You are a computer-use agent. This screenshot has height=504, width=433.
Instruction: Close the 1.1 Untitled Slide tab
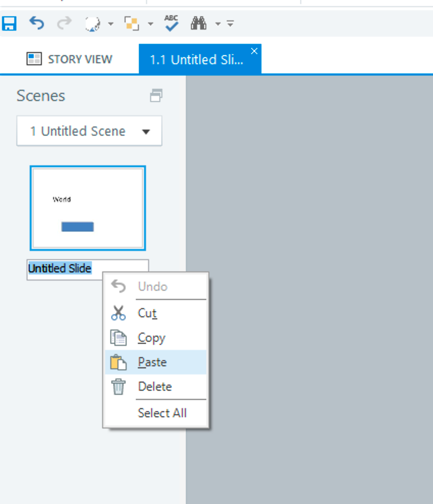tap(254, 51)
